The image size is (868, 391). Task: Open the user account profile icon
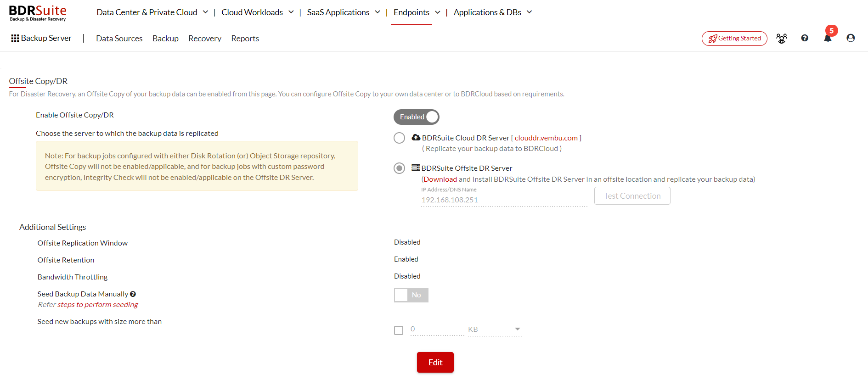click(x=851, y=38)
